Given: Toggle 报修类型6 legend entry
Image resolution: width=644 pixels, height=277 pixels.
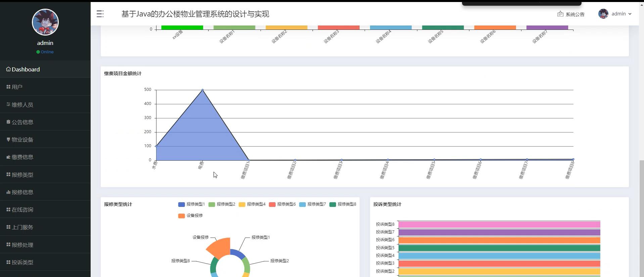Looking at the screenshot, I should pyautogui.click(x=282, y=204).
